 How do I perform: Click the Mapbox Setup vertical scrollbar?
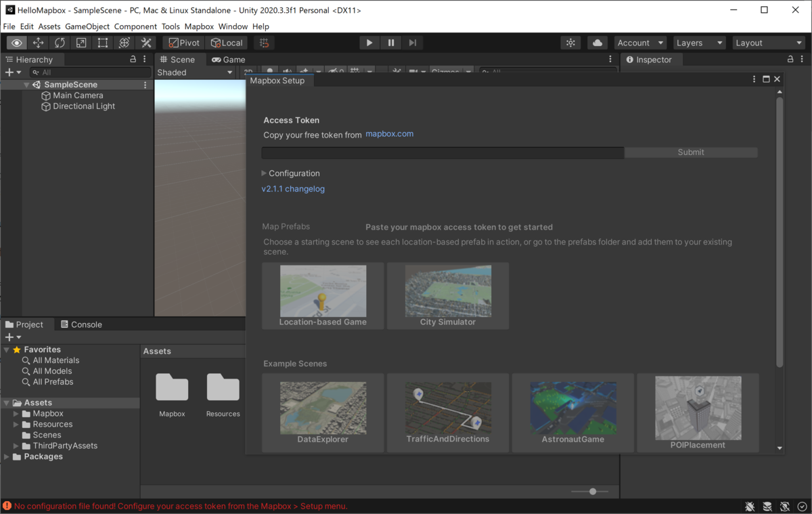click(780, 232)
